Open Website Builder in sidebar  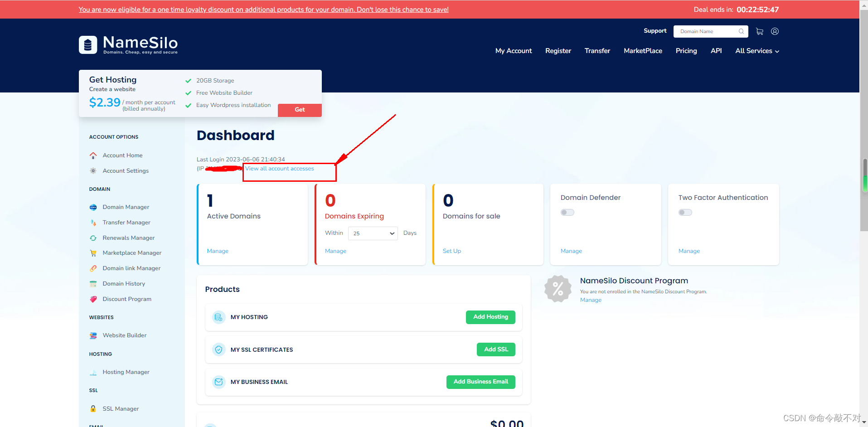125,335
